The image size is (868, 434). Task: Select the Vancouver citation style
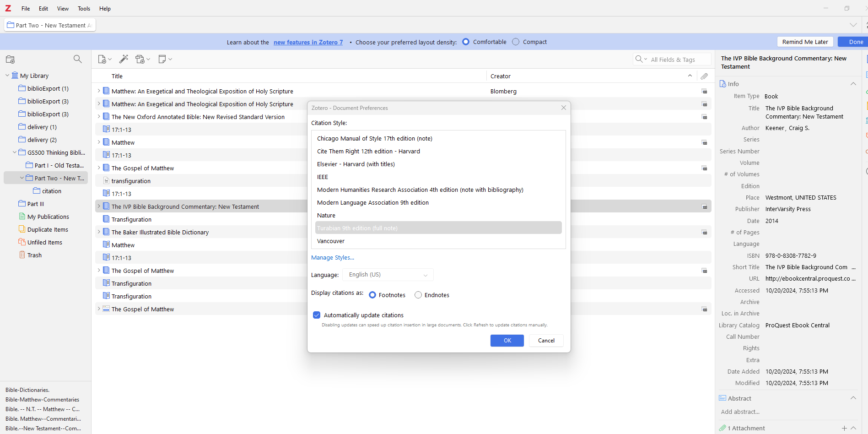(438, 241)
